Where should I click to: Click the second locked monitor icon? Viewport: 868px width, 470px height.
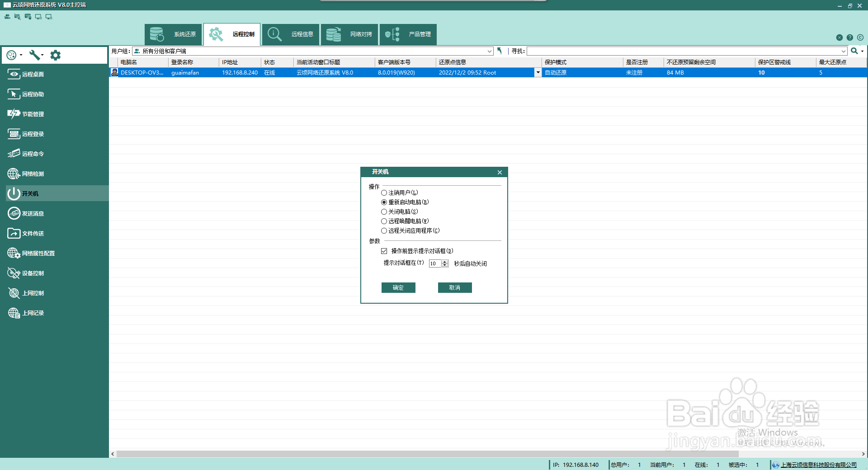(x=49, y=17)
